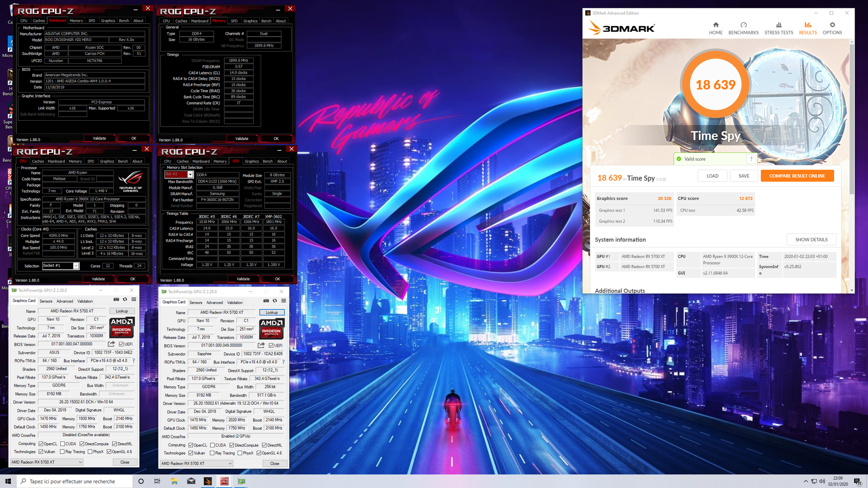
Task: Open GPU selector dropdown in Sapphire GPU-Z window
Action: 197,463
